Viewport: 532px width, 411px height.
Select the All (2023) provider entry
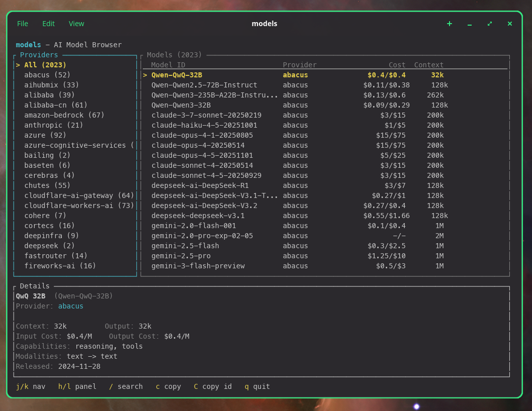[x=45, y=65]
